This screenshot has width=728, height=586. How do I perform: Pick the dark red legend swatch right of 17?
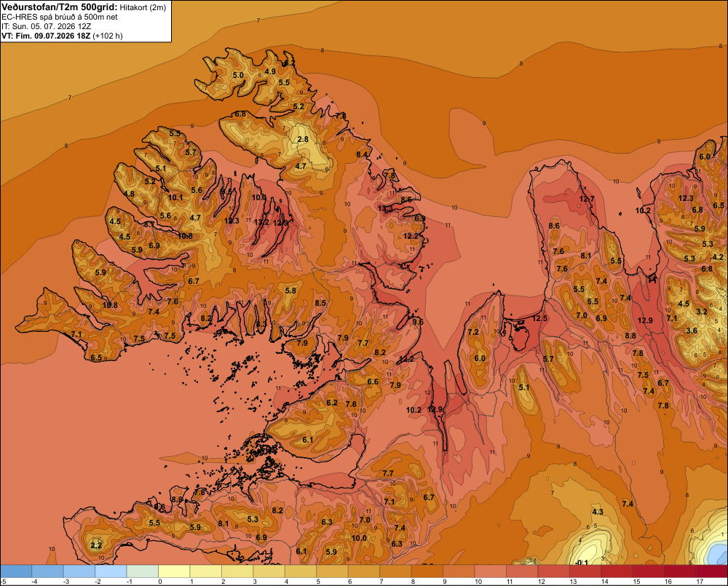point(712,571)
